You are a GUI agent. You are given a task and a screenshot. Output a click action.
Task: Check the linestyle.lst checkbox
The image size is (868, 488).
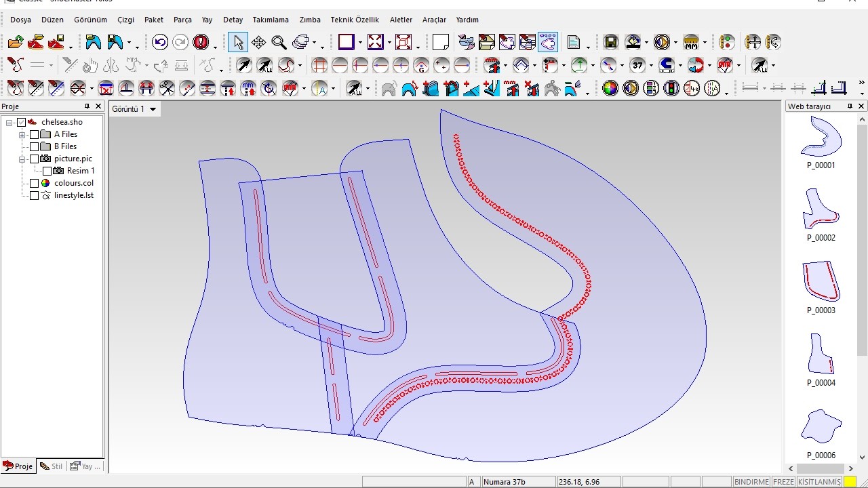tap(34, 195)
